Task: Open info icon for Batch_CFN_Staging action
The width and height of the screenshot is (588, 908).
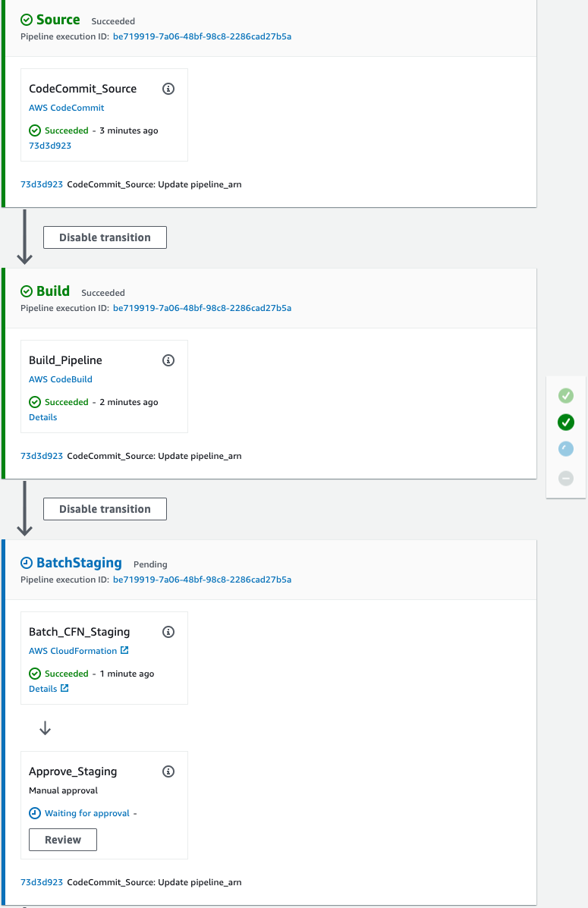Action: point(168,632)
